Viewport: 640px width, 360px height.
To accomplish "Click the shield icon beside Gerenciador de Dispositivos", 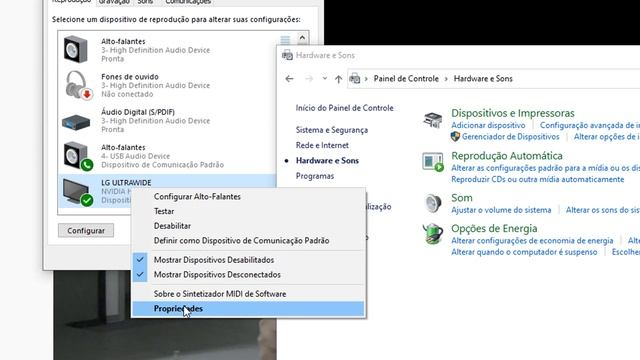I will 455,136.
